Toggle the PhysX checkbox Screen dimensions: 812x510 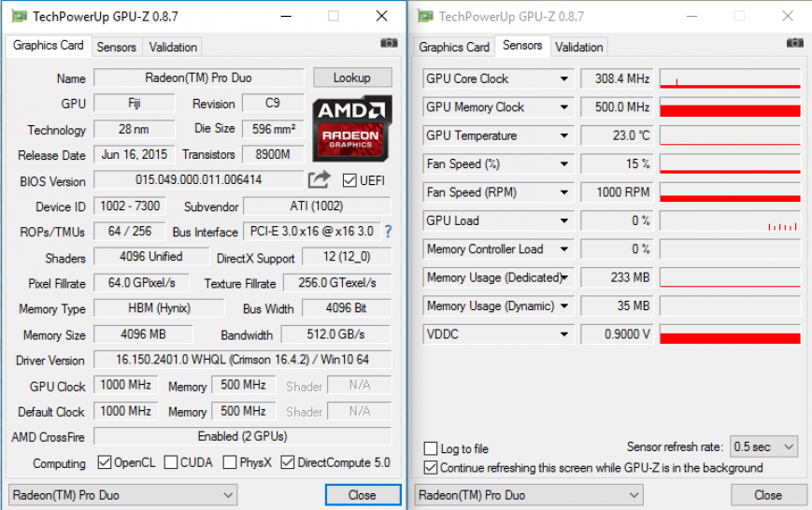coord(230,461)
